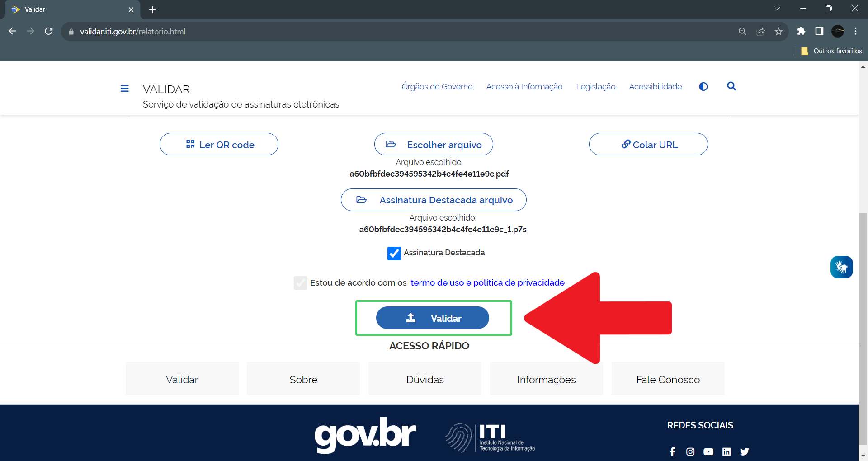Open the hamburger menu next to VALIDAR
The height and width of the screenshot is (461, 868).
[125, 89]
